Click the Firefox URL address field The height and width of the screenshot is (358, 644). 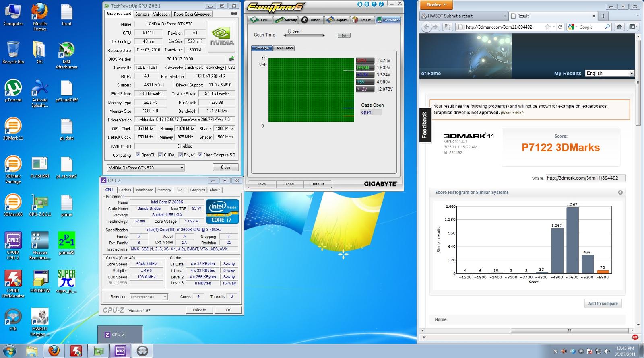point(504,27)
